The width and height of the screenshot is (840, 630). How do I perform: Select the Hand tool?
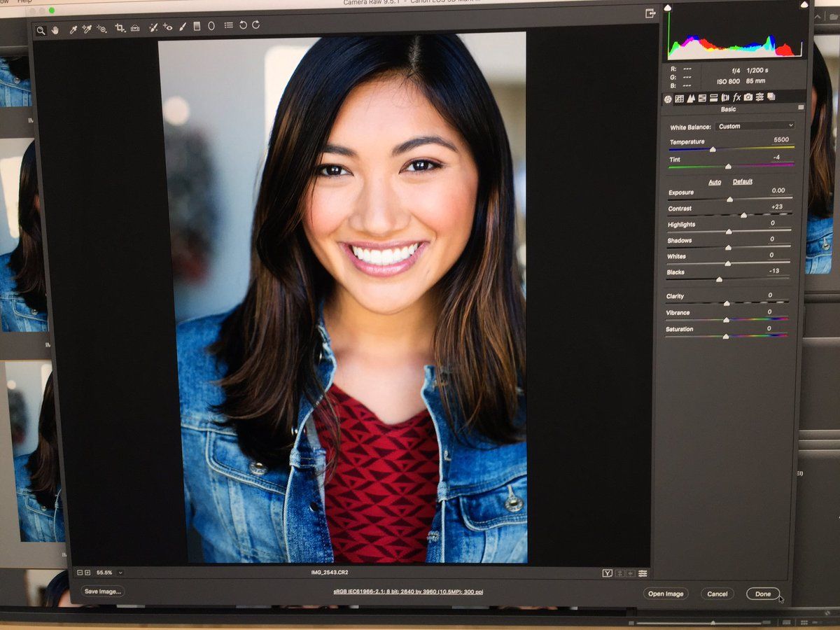pos(55,29)
